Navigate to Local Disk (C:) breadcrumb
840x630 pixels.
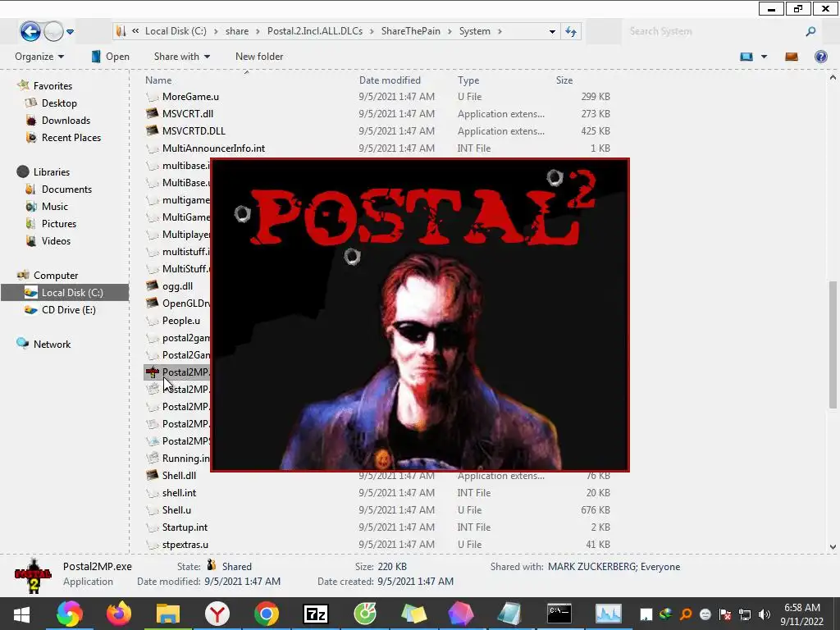point(176,31)
